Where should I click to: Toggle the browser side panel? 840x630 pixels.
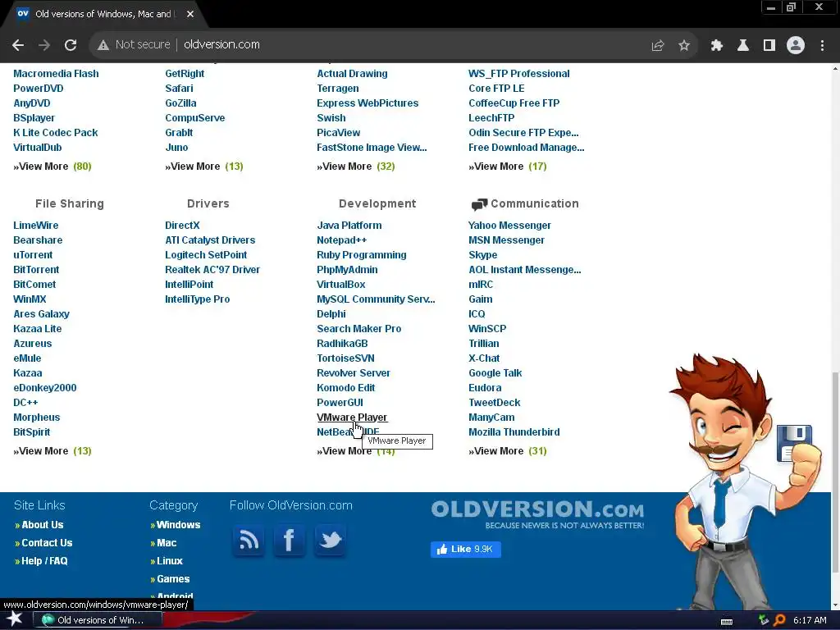pyautogui.click(x=769, y=46)
